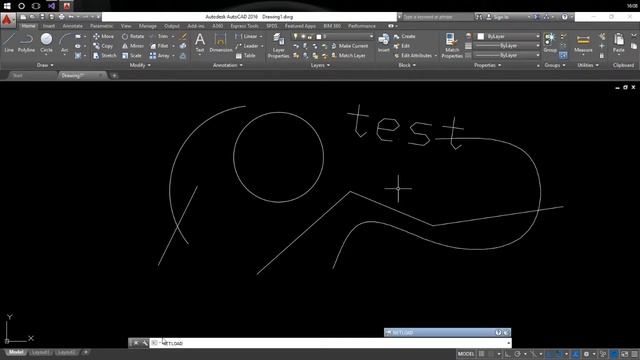Toggle grid display in status bar
This screenshot has height=360, width=640.
tap(482, 354)
